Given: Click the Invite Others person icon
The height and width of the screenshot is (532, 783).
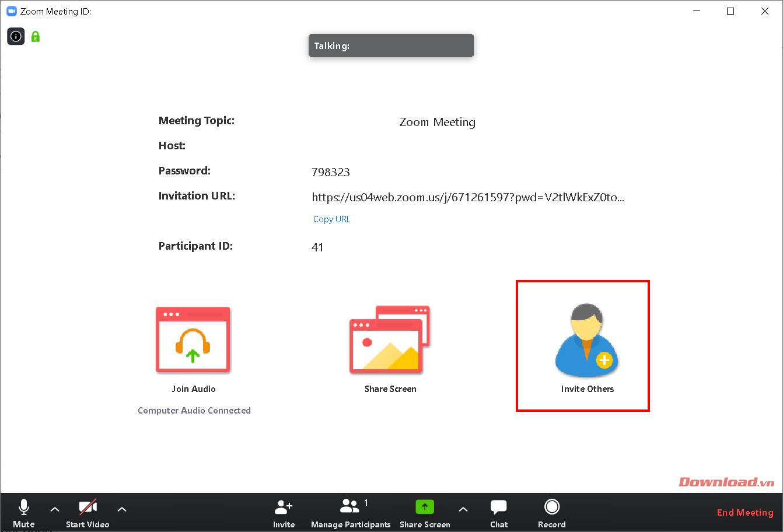Looking at the screenshot, I should click(x=586, y=340).
